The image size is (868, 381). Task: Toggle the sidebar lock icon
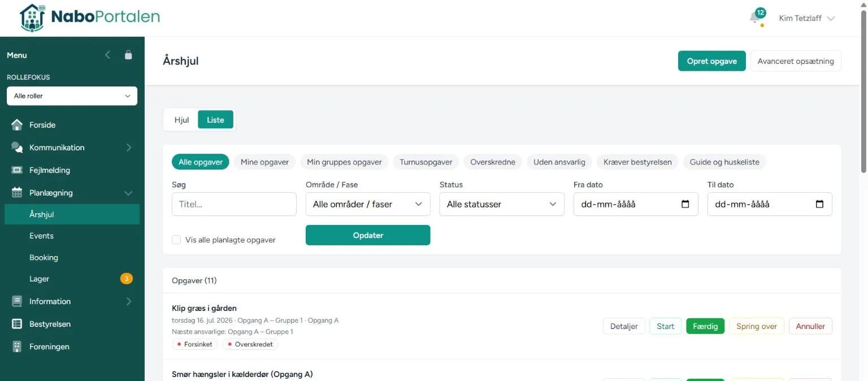pyautogui.click(x=128, y=55)
